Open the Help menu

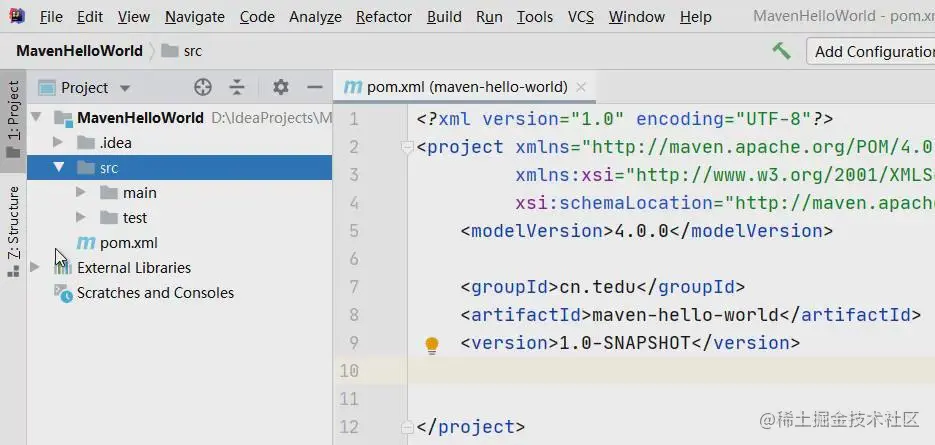pos(696,17)
